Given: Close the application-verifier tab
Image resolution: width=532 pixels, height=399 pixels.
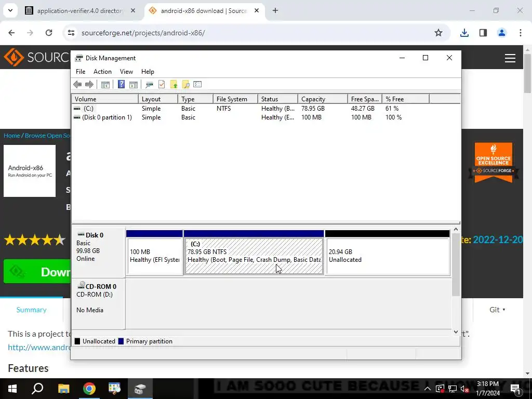Looking at the screenshot, I should tap(133, 10).
